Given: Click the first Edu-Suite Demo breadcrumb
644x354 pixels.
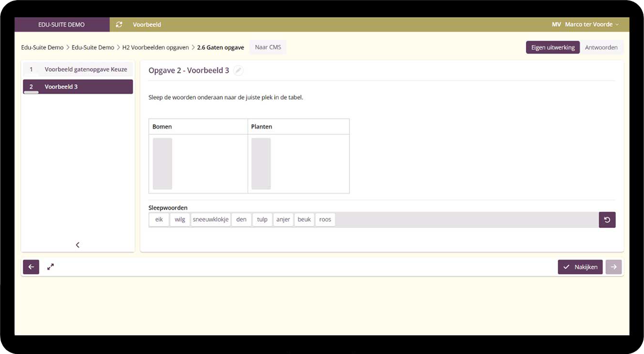Looking at the screenshot, I should coord(42,48).
